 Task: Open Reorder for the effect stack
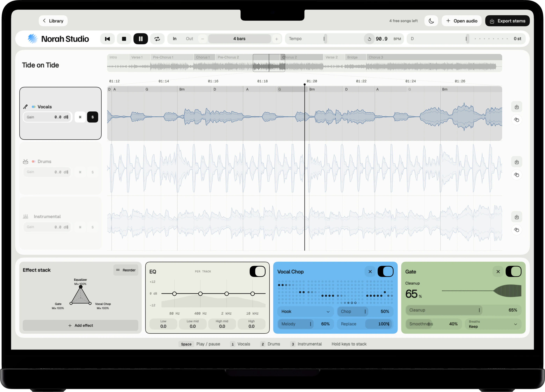point(126,270)
